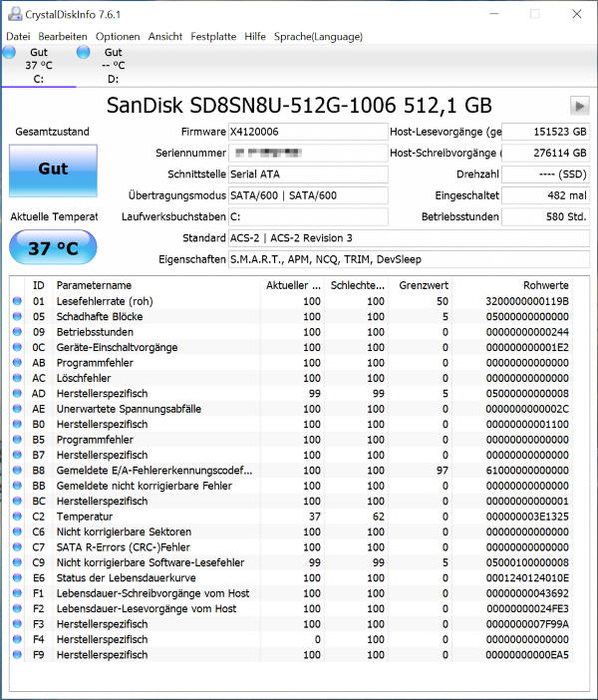Click status dot of F3 Herstellerspezifisch row
This screenshot has width=598, height=700.
(17, 624)
